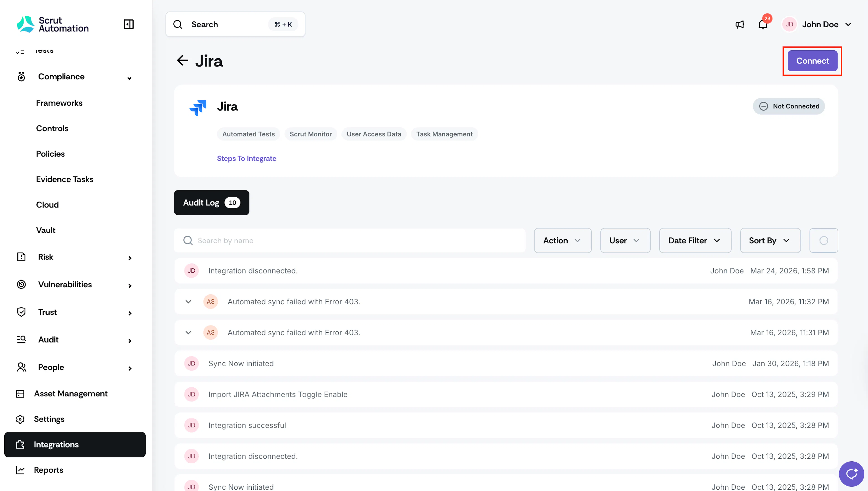Click the back arrow beside Jira

pyautogui.click(x=182, y=61)
